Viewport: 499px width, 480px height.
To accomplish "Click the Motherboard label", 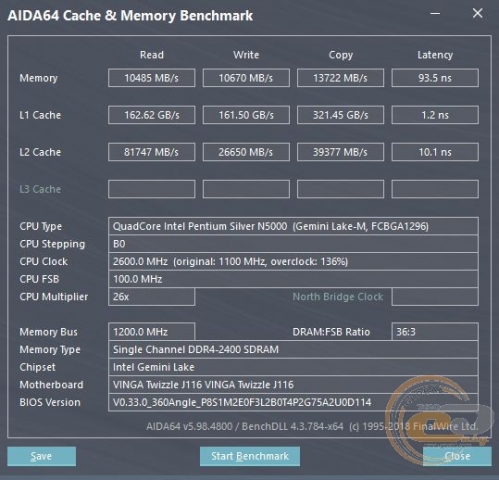I will coord(51,385).
